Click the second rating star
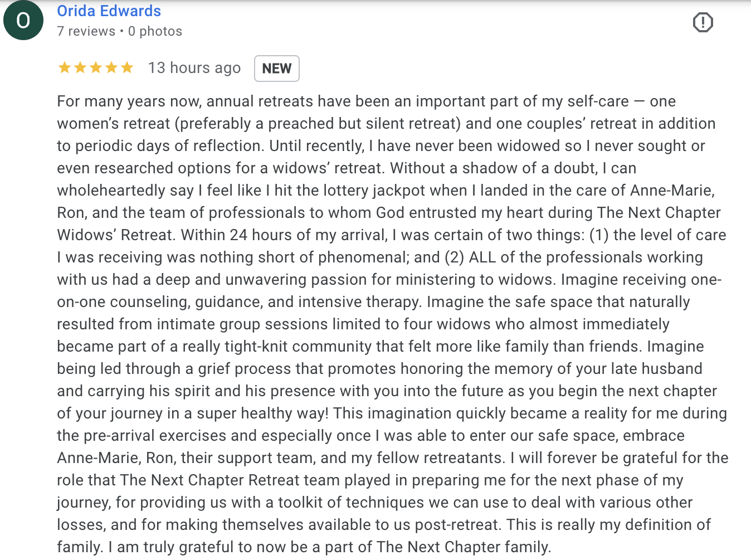751x560 pixels. click(x=80, y=68)
